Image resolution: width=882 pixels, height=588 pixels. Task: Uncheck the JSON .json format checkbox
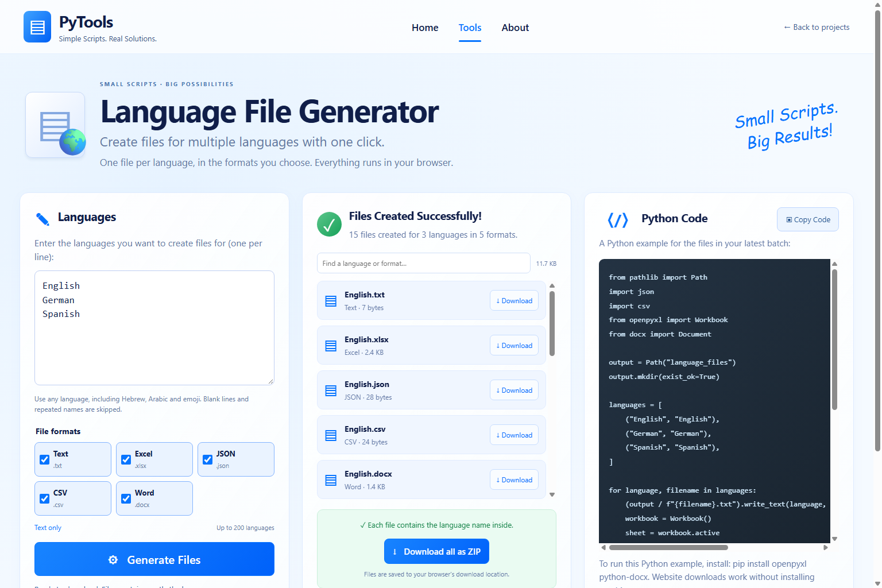(207, 459)
